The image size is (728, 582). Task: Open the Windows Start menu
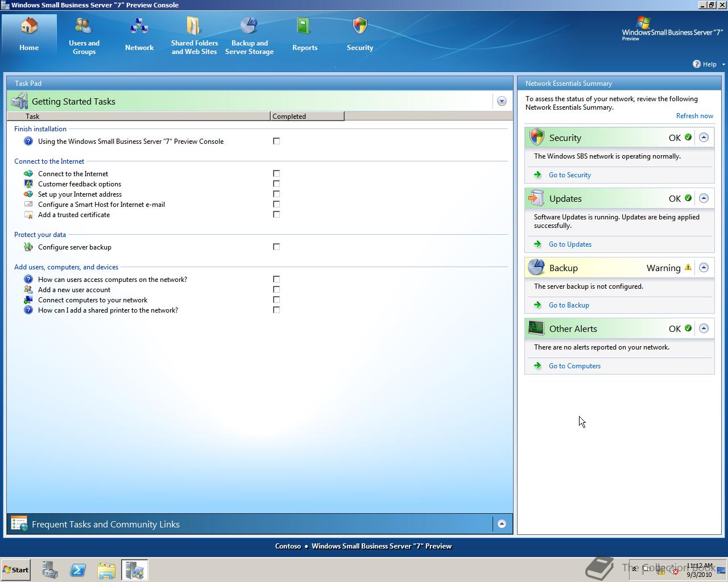15,569
